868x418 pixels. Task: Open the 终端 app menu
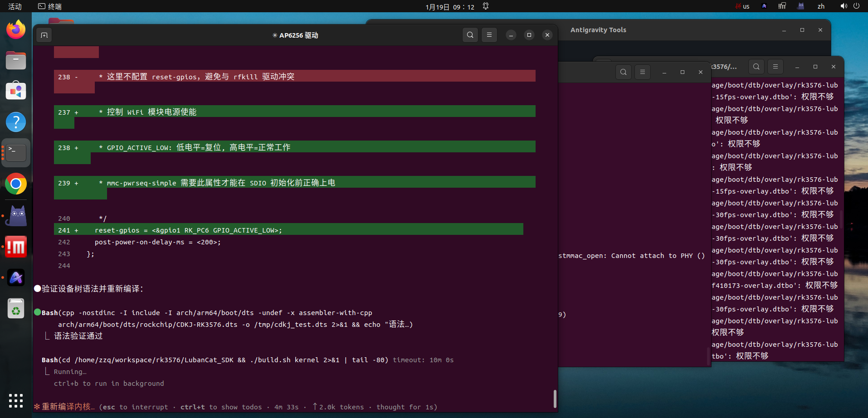click(x=50, y=6)
